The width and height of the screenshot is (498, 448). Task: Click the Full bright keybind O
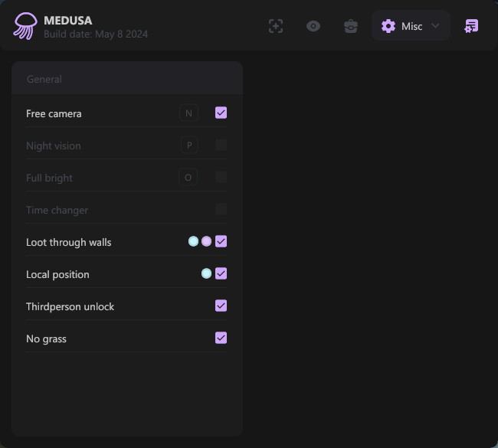188,178
